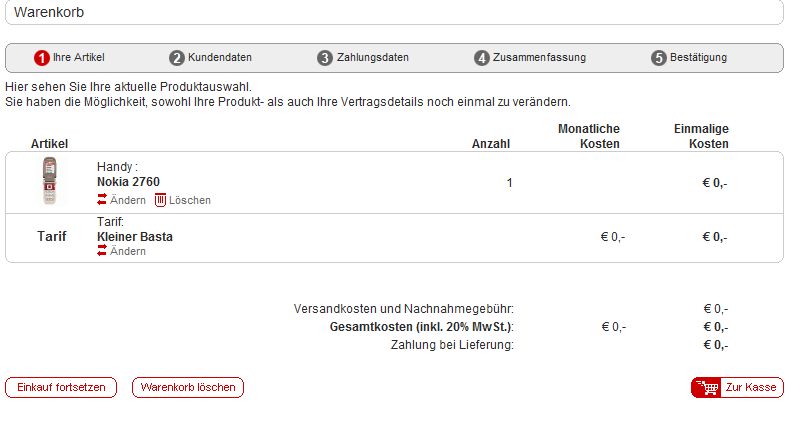Open the Zusammenfassung step
This screenshot has width=802, height=428.
point(539,57)
